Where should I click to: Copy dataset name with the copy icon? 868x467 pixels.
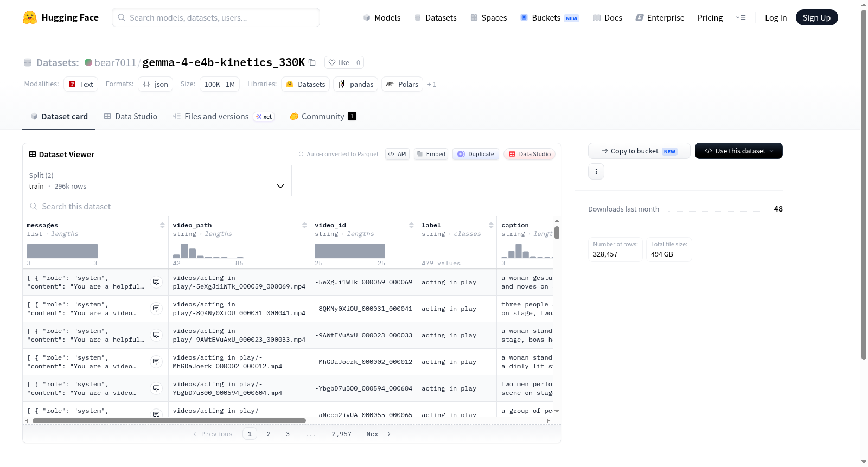312,62
